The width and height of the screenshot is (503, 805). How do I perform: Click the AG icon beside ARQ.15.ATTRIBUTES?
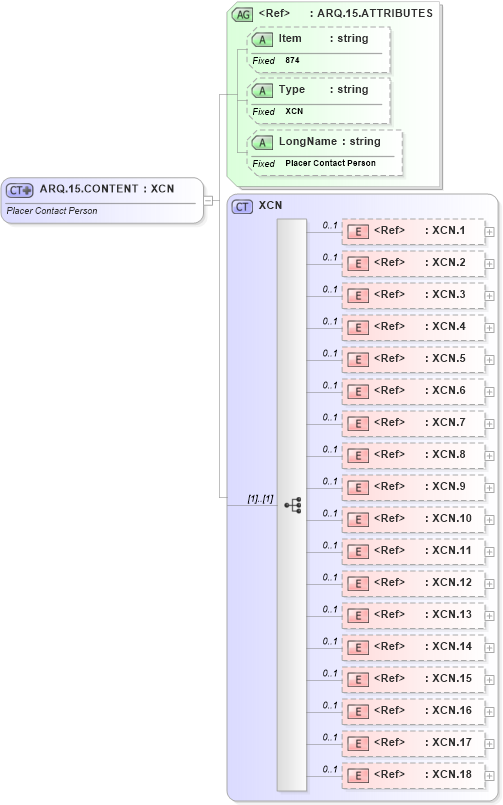(242, 14)
